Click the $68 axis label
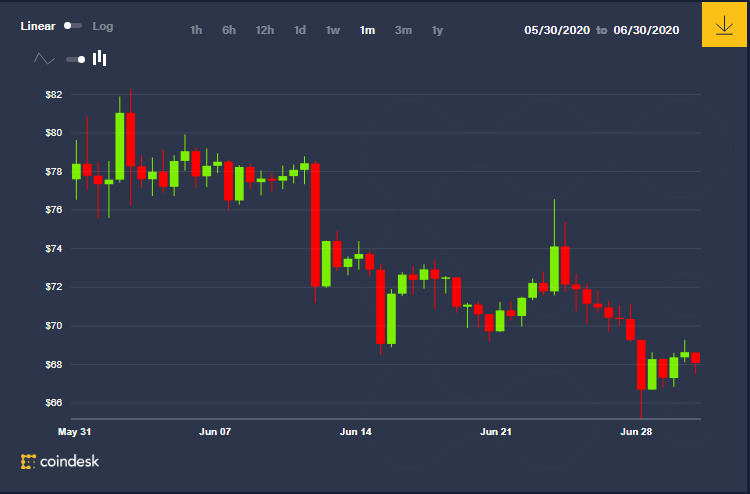750x494 pixels. [54, 364]
